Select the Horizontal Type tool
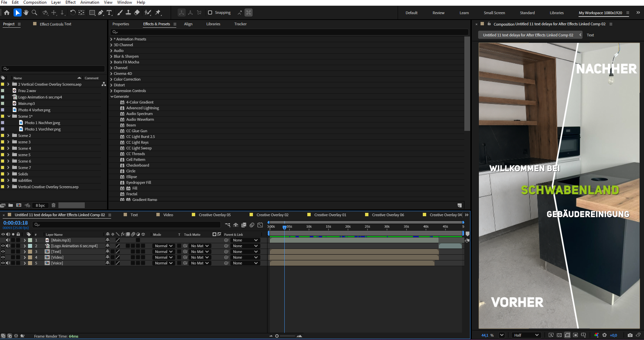644x340 pixels. tap(109, 12)
